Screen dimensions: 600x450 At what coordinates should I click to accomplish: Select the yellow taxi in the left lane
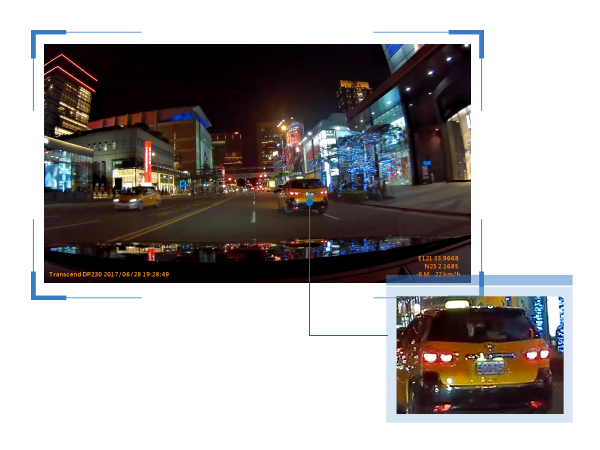136,198
